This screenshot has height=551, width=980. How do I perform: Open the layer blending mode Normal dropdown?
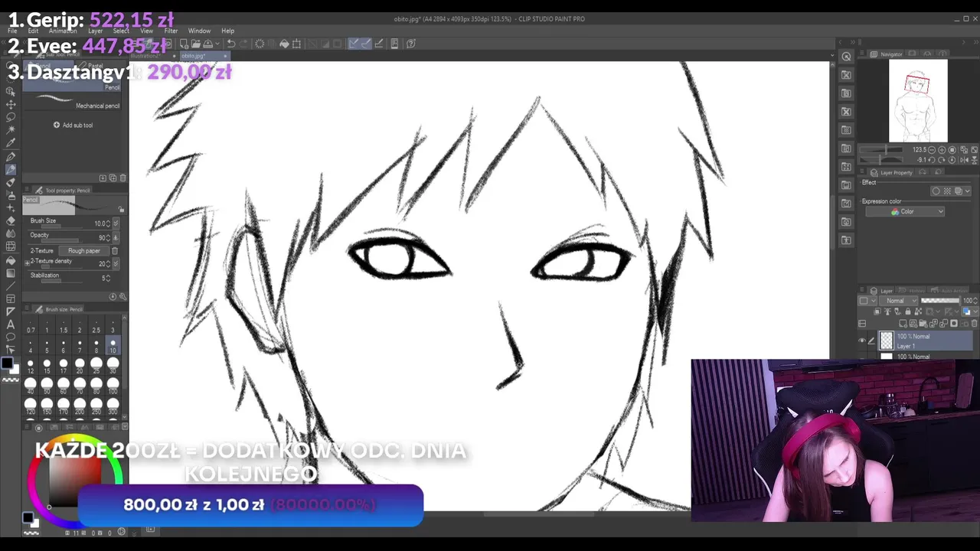(x=900, y=301)
